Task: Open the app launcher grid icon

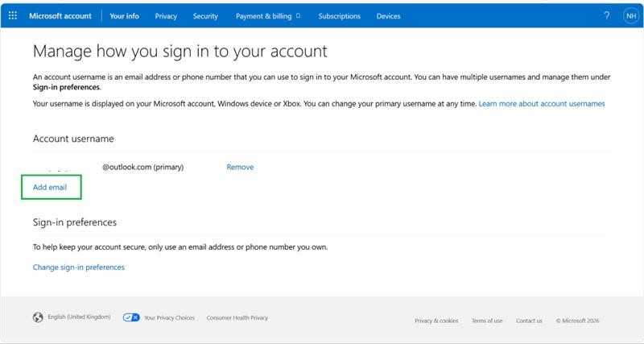Action: coord(13,15)
